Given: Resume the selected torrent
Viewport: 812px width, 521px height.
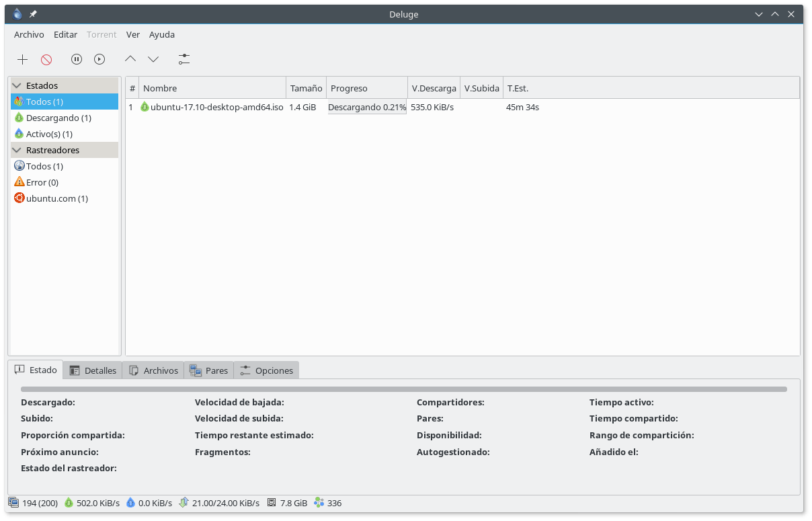Looking at the screenshot, I should coord(99,59).
